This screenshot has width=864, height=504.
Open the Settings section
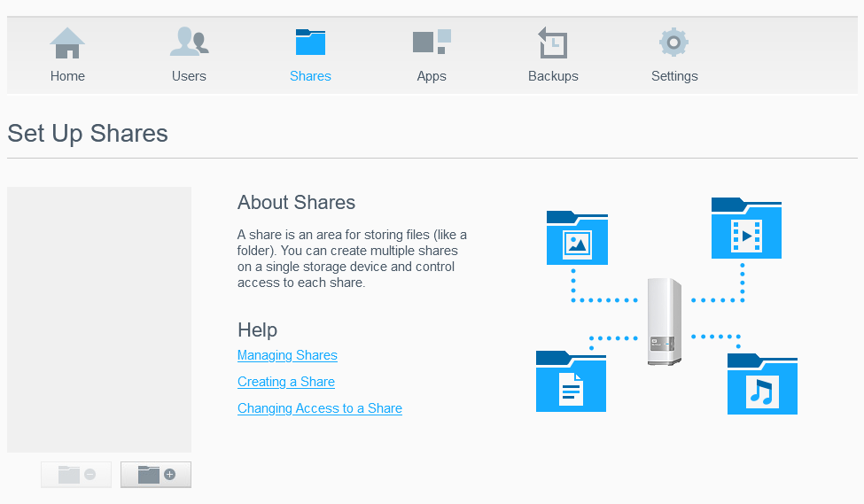674,55
